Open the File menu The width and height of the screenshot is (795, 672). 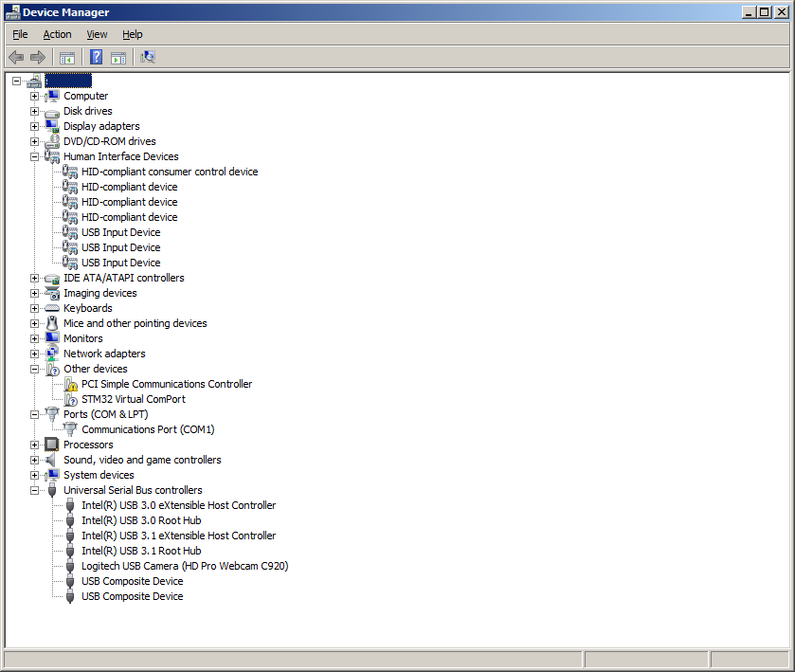tap(19, 34)
